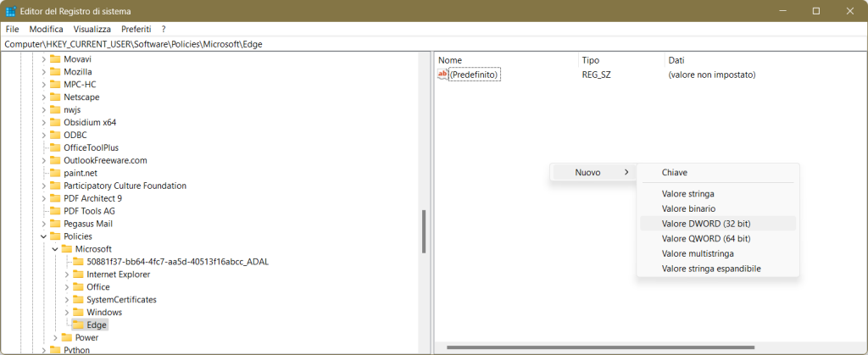
Task: Click the tree pane vertical scrollbar
Action: tap(423, 230)
